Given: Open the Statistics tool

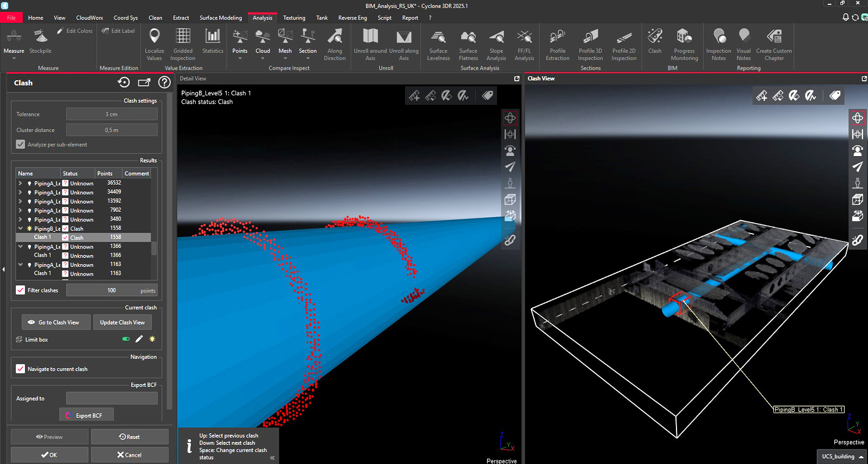Looking at the screenshot, I should click(213, 41).
